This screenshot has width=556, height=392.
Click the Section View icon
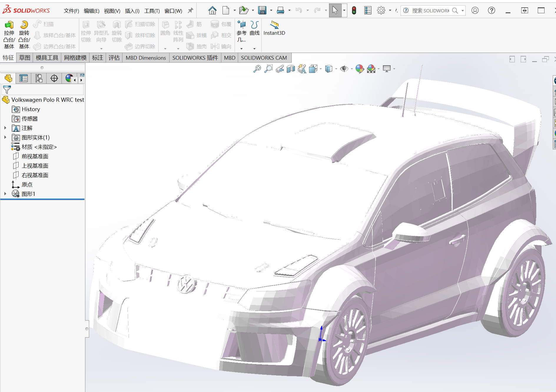tap(291, 69)
